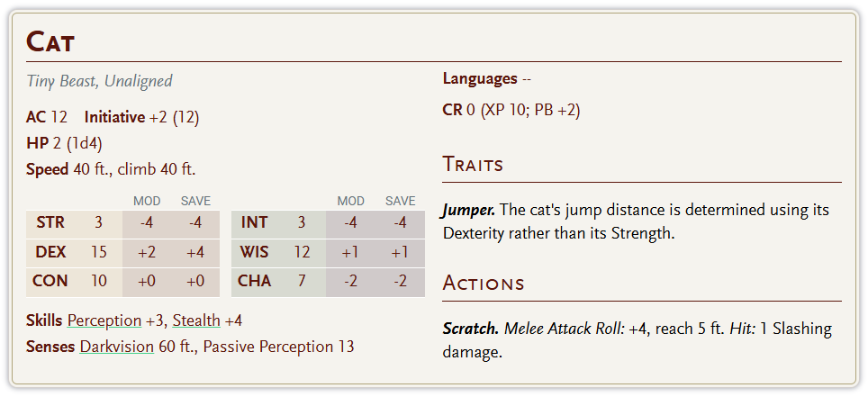Click the Actions section heading
This screenshot has width=868, height=397.
pos(484,284)
